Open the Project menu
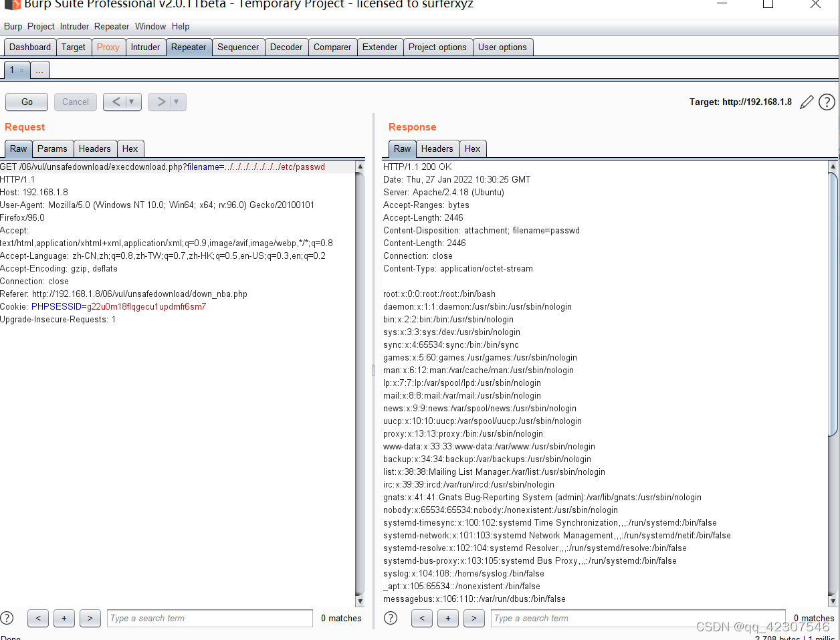 41,27
